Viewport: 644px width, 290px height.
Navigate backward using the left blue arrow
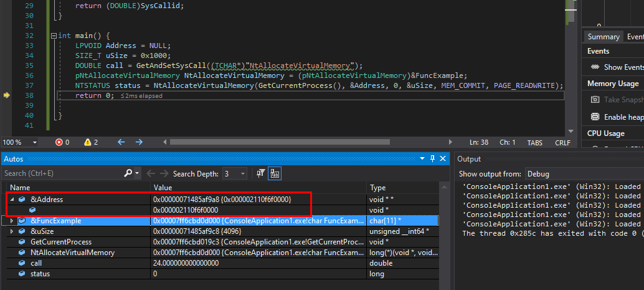tap(121, 142)
